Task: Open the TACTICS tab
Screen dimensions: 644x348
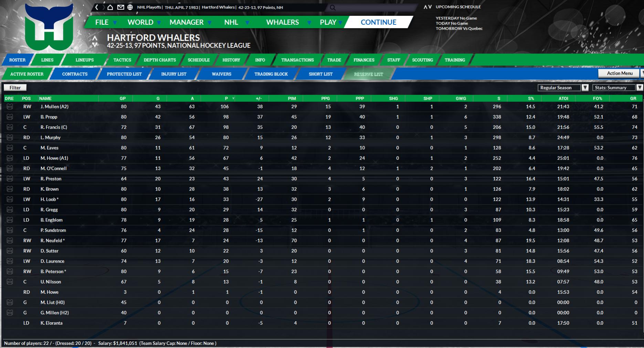Action: tap(122, 60)
